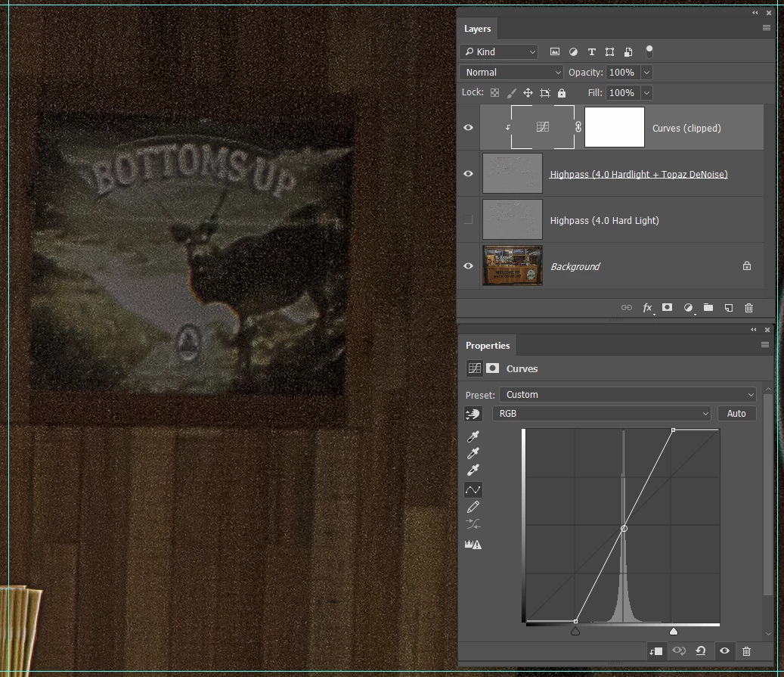This screenshot has width=784, height=677.
Task: Select Background layer thumbnail
Action: [x=513, y=266]
